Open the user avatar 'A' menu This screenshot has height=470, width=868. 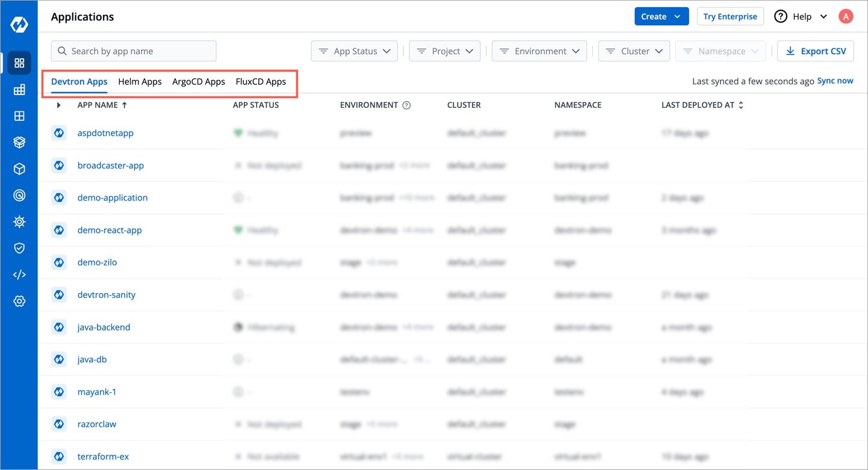(x=846, y=17)
